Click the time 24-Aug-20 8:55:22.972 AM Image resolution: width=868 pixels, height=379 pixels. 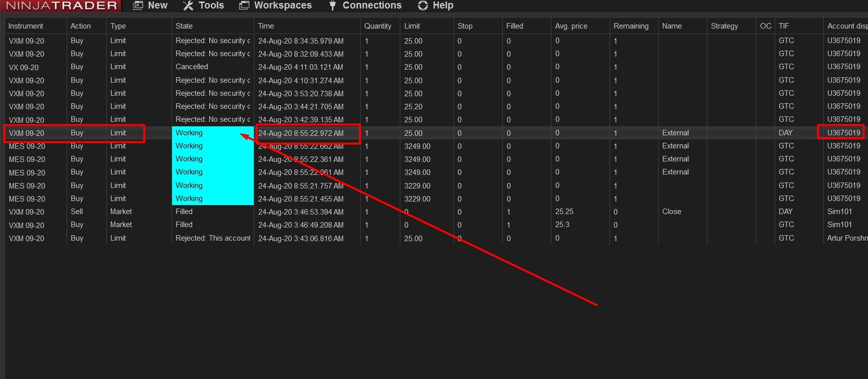301,133
